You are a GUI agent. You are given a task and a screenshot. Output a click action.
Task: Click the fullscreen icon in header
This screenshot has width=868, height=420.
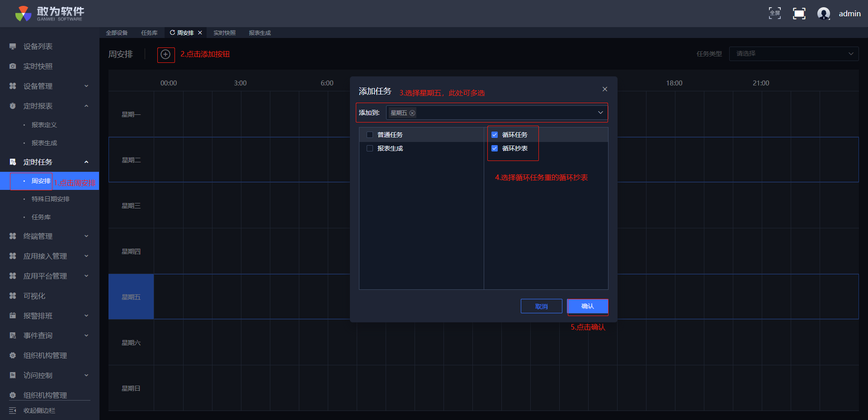pyautogui.click(x=775, y=14)
